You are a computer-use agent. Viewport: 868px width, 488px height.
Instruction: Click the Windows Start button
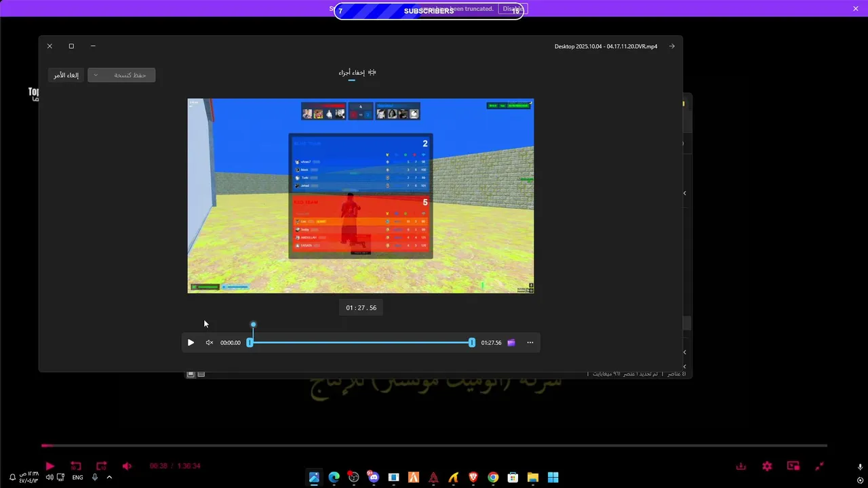coord(553,477)
